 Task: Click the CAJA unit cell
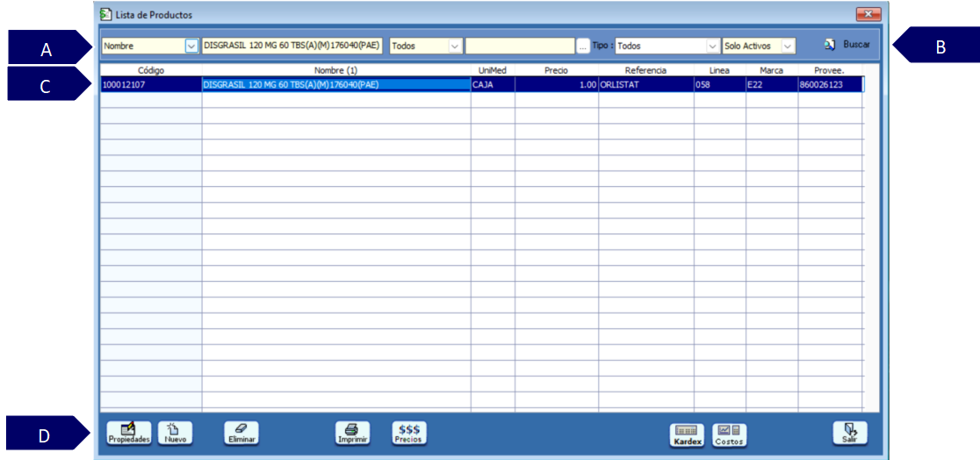coord(493,85)
